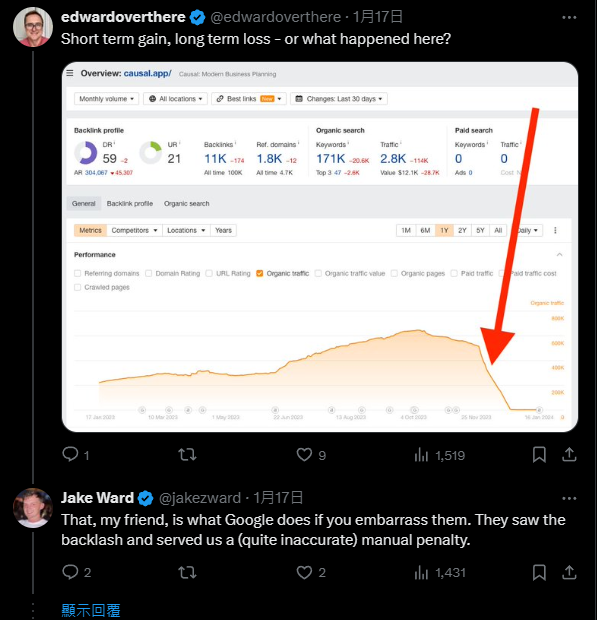This screenshot has height=620, width=597.
Task: Toggle the Organic traffic checkbox
Action: click(260, 273)
